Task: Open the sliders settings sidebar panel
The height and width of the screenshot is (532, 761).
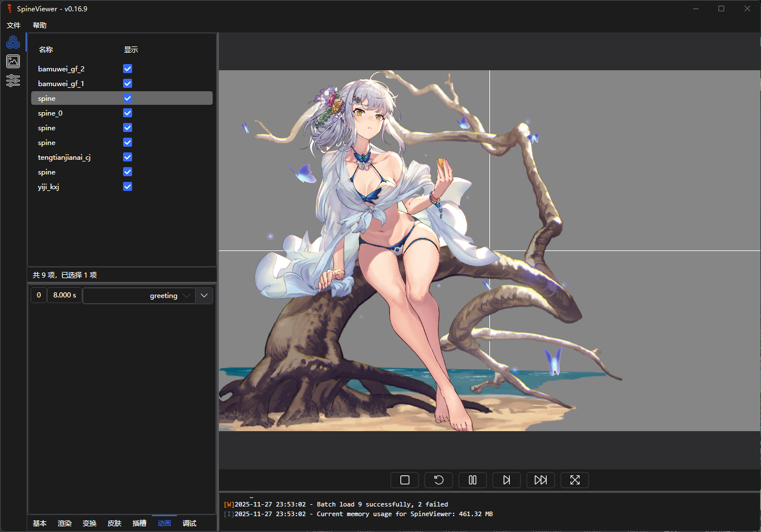Action: (13, 80)
